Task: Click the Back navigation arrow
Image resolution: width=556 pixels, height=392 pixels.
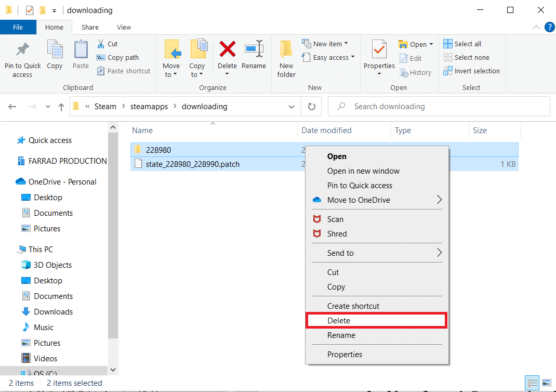Action: (12, 107)
